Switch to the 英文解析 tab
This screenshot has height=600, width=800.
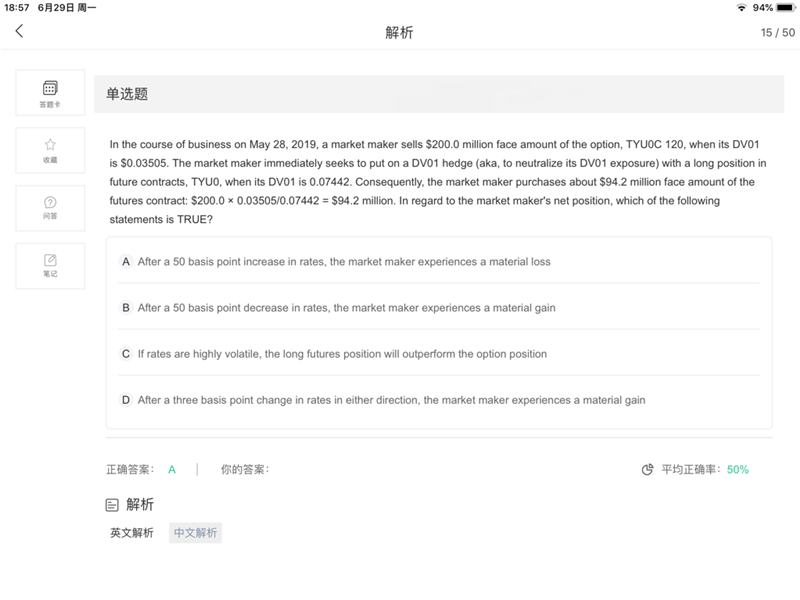132,533
